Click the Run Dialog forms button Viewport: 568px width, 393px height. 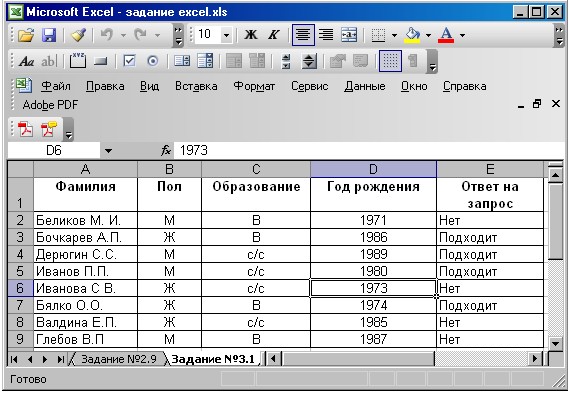point(413,61)
